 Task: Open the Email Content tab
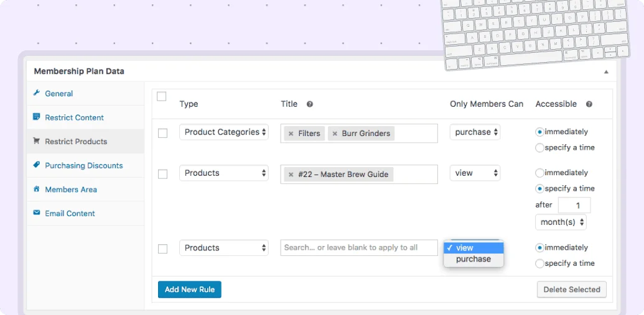[85, 213]
